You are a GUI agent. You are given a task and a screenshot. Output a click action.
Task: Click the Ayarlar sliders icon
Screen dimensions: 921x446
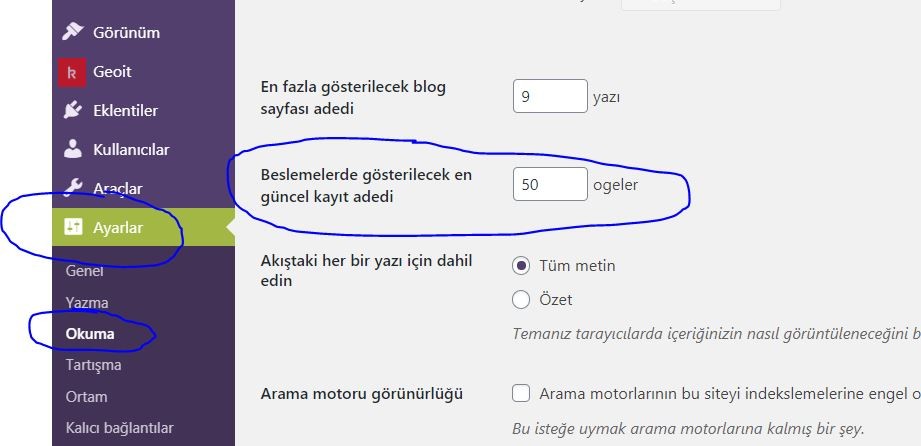[x=73, y=227]
